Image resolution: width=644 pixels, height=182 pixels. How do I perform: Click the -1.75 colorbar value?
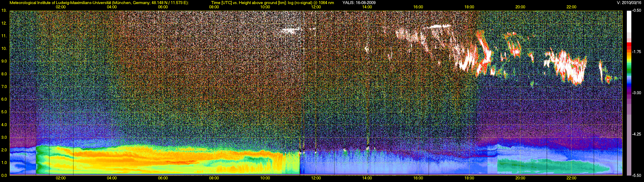click(636, 52)
